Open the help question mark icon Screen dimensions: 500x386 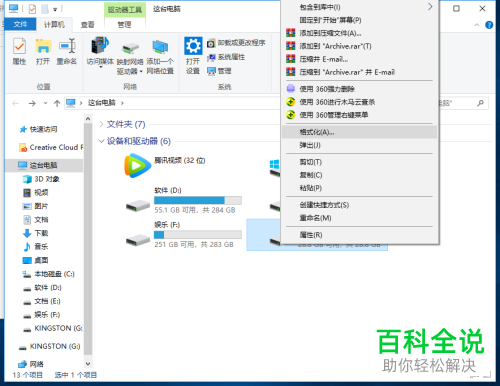pyautogui.click(x=489, y=25)
